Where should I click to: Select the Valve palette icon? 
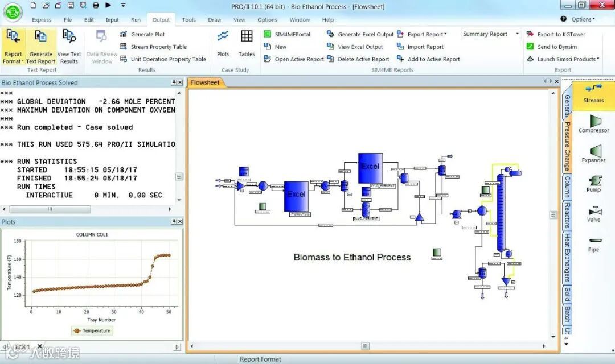pyautogui.click(x=594, y=214)
